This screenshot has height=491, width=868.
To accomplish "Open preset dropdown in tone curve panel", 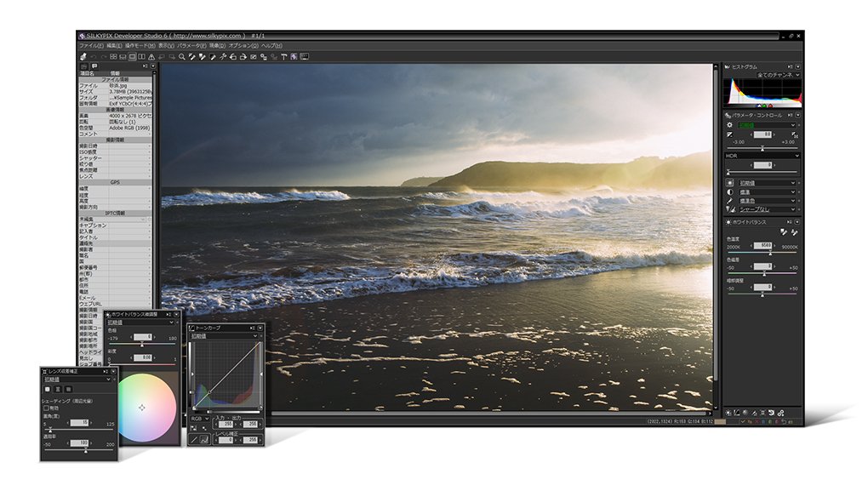I will [224, 336].
